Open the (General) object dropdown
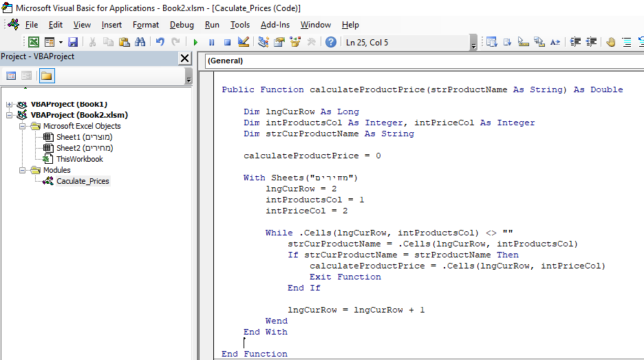644x360 pixels. (x=423, y=61)
